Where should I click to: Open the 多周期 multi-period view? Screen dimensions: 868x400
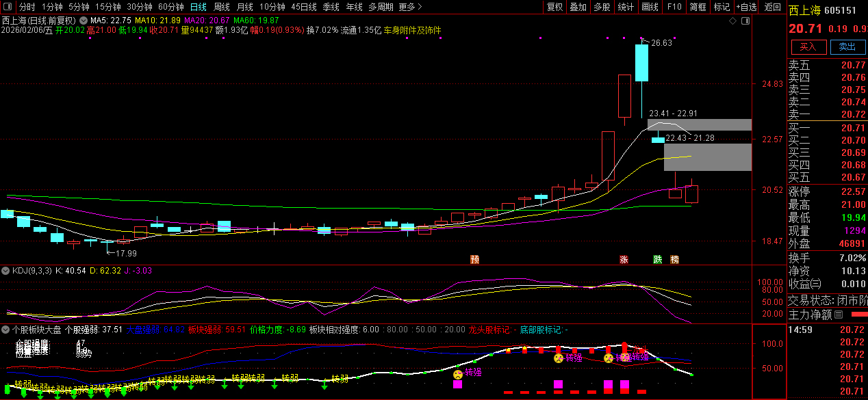tap(381, 7)
